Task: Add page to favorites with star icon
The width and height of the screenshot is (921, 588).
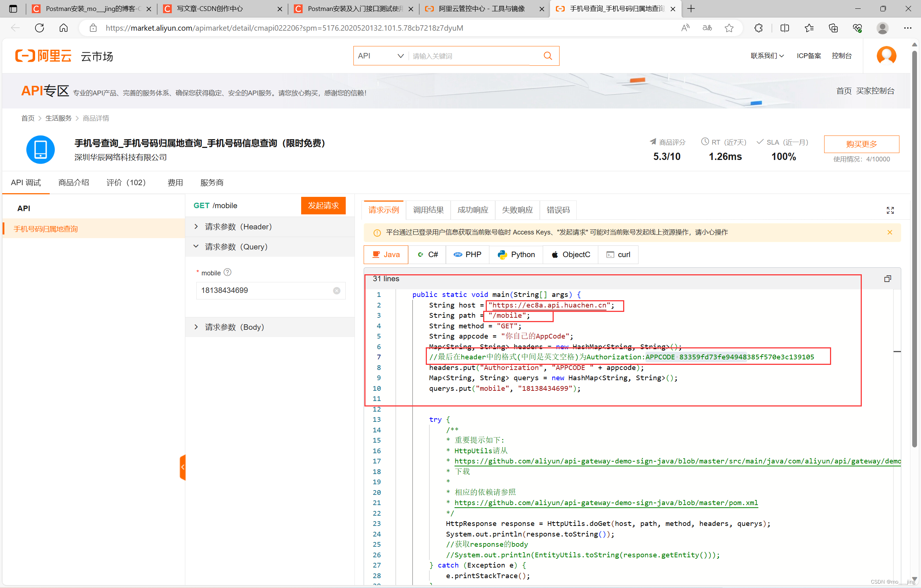Action: pyautogui.click(x=729, y=28)
